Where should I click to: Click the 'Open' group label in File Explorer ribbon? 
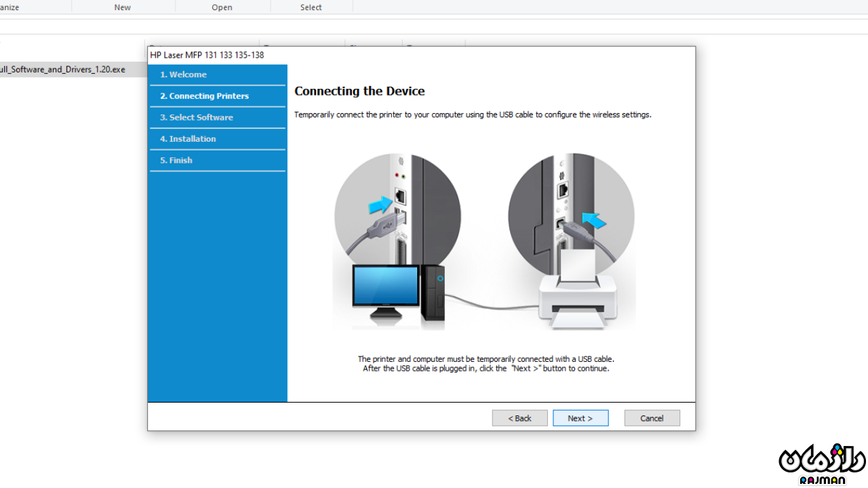[222, 7]
